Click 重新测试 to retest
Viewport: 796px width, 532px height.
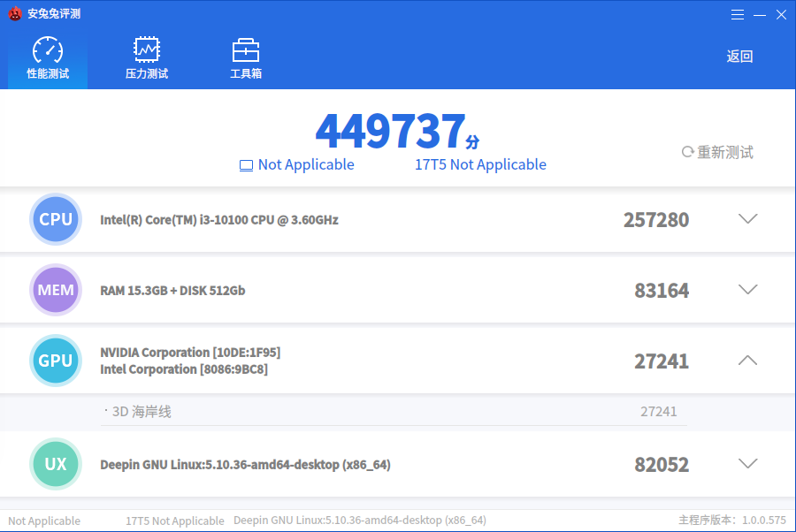coord(717,152)
